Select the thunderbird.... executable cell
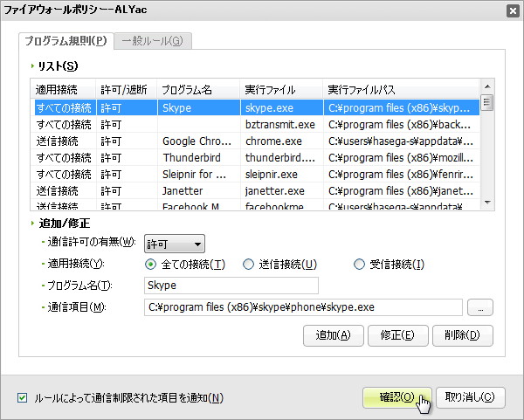Viewport: 524px width, 420px height. (x=280, y=157)
